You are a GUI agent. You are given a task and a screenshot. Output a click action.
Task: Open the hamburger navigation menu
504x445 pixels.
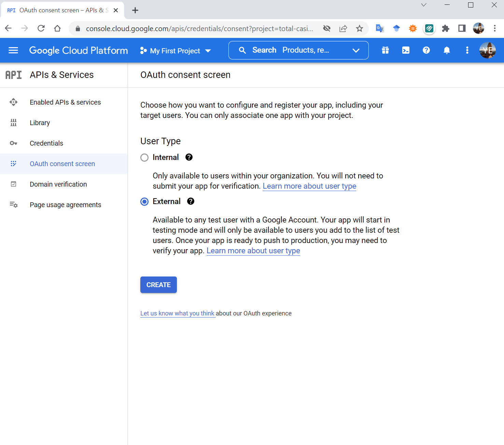13,51
